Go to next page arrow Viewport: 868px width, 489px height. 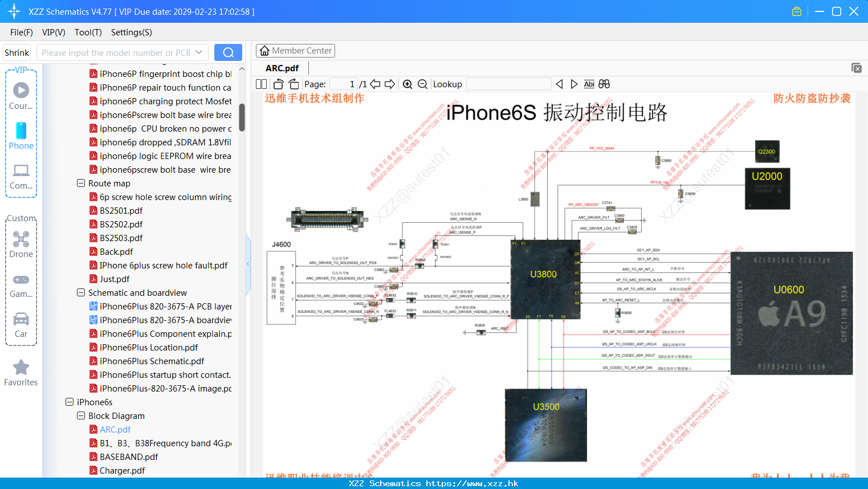point(390,84)
